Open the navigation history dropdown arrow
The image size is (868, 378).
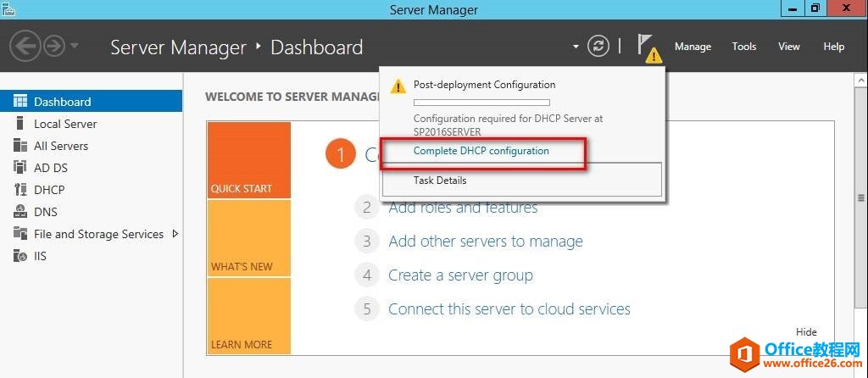[75, 46]
